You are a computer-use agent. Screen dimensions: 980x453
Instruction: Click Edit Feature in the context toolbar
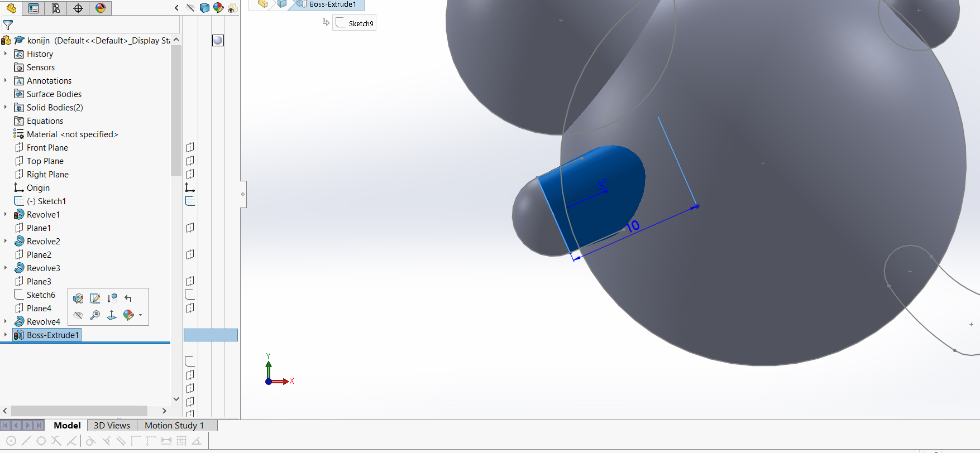pyautogui.click(x=78, y=298)
